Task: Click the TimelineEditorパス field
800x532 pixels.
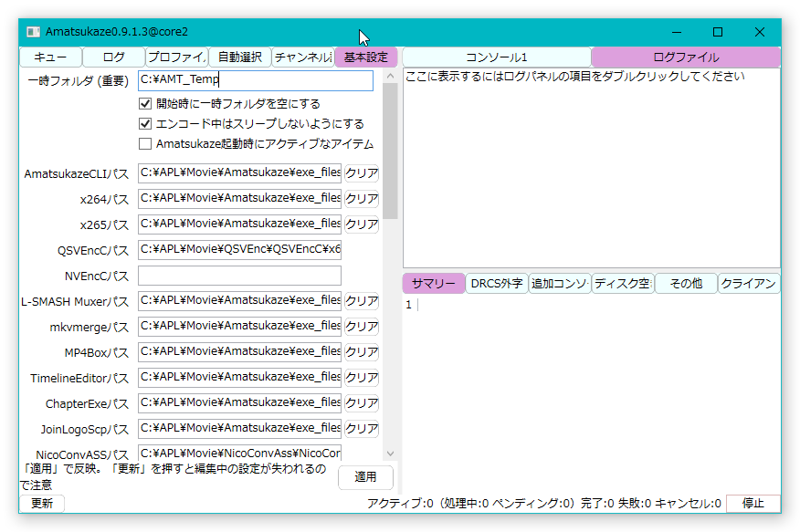Action: pyautogui.click(x=239, y=377)
